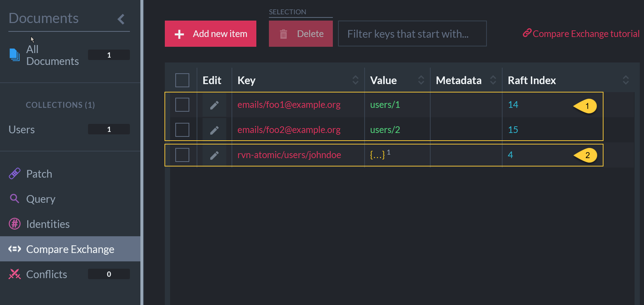
Task: Click the Add new item button
Action: click(x=211, y=34)
